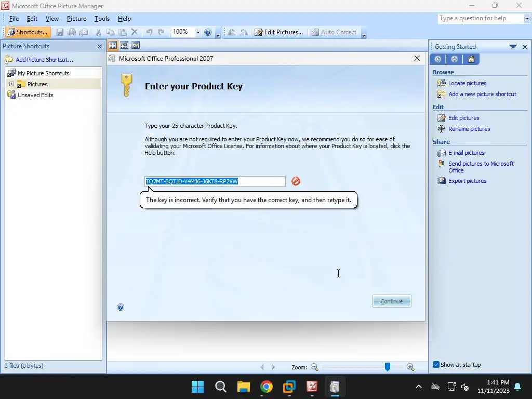The image size is (532, 399).
Task: Close the Microsoft Office Professional 2007 dialog
Action: 417,58
